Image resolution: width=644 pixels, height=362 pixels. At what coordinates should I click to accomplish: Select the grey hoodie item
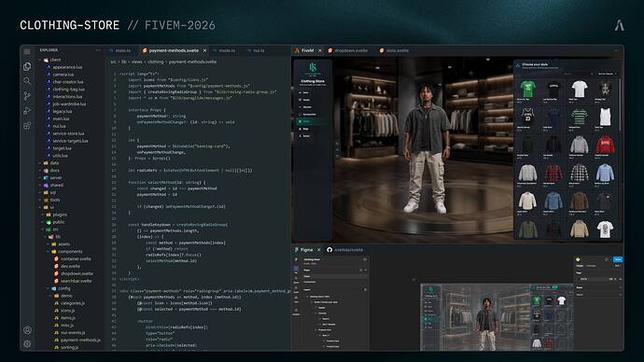click(x=579, y=146)
